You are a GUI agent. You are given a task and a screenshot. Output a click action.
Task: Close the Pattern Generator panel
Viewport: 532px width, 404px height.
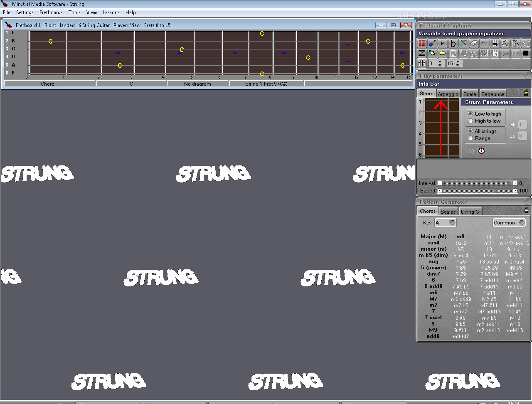coord(527,201)
